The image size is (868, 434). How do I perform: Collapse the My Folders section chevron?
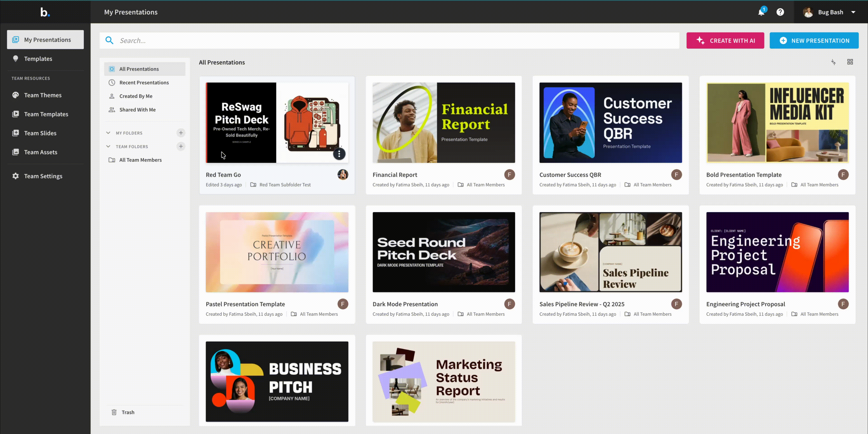click(x=108, y=133)
